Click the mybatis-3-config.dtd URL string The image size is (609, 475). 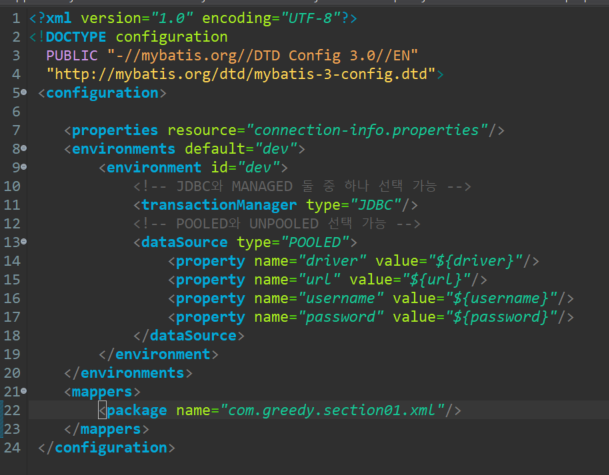pos(241,74)
